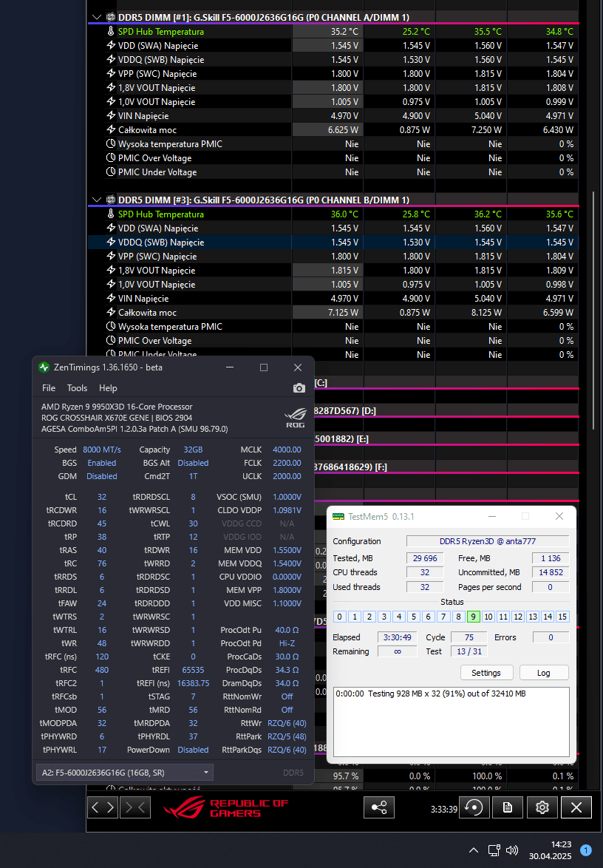Click the TestMem5 app icon in title bar

tap(338, 517)
